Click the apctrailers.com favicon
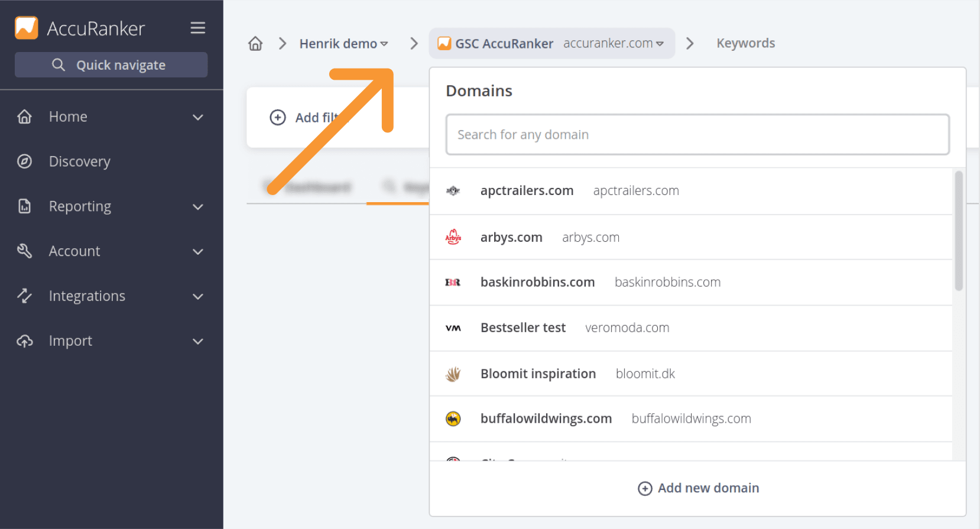 tap(453, 190)
